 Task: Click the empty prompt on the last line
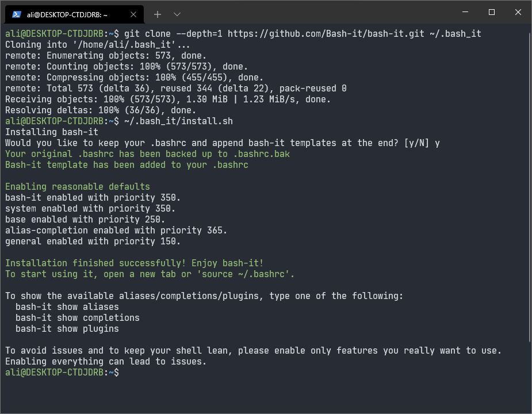(62, 372)
